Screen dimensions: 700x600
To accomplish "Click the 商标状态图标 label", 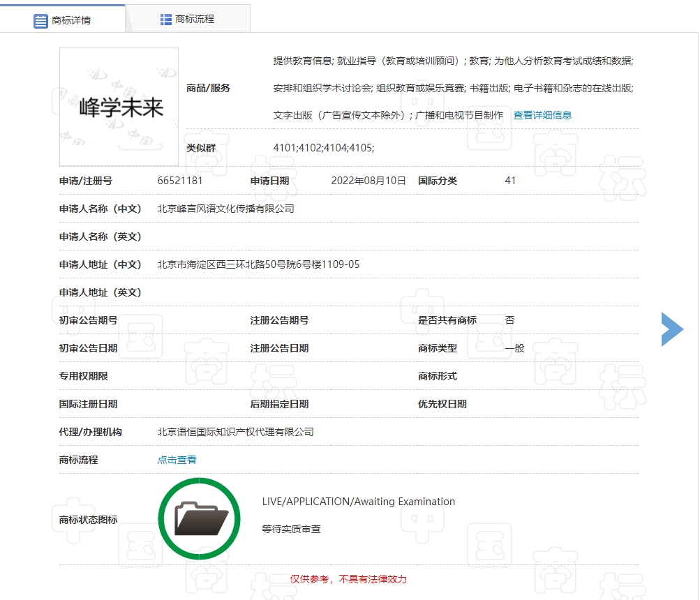I will [89, 520].
